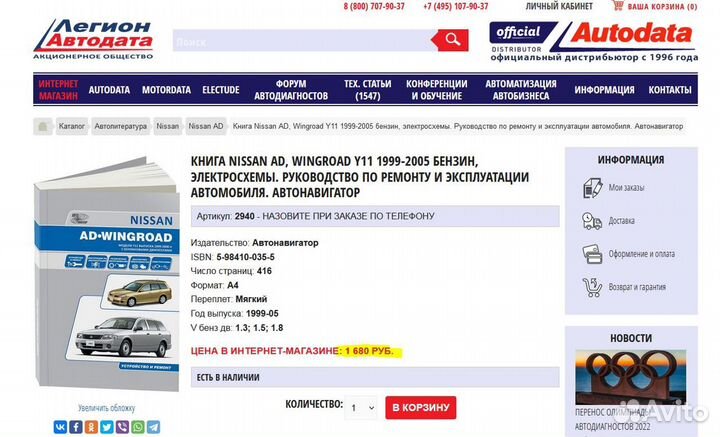The height and width of the screenshot is (437, 720).
Task: Open the Olympic rings news thumbnail
Action: [631, 377]
